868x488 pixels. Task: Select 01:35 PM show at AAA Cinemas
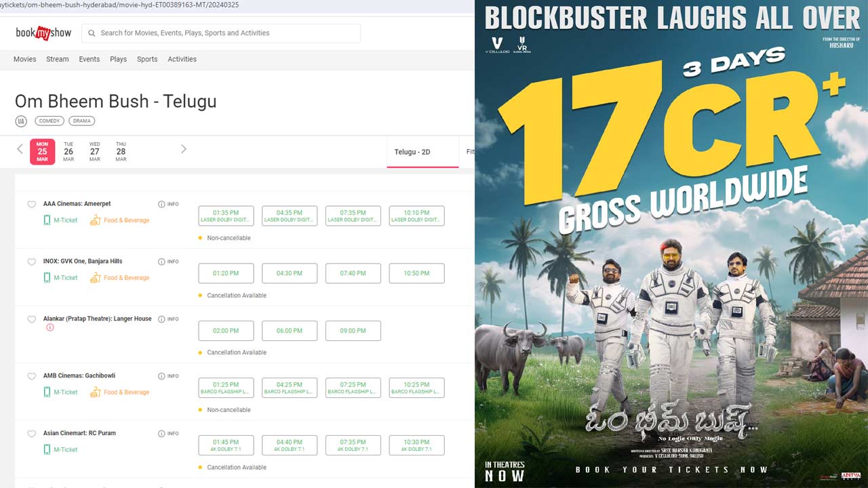tap(226, 216)
